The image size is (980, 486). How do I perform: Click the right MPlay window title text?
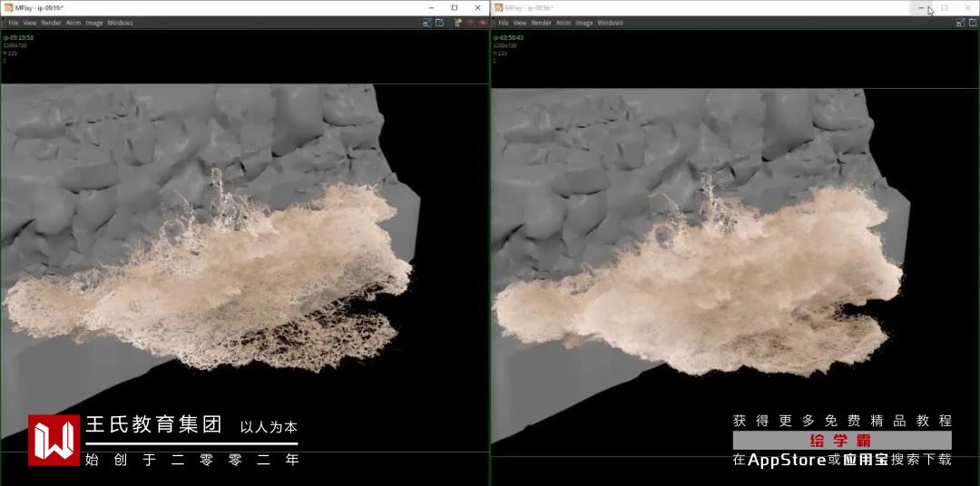click(x=529, y=7)
